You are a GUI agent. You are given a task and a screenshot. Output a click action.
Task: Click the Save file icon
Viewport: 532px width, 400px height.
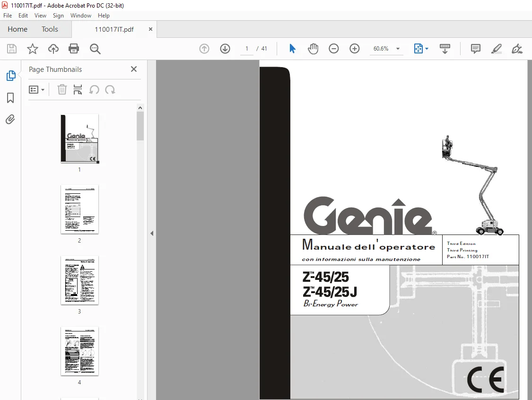[12, 49]
